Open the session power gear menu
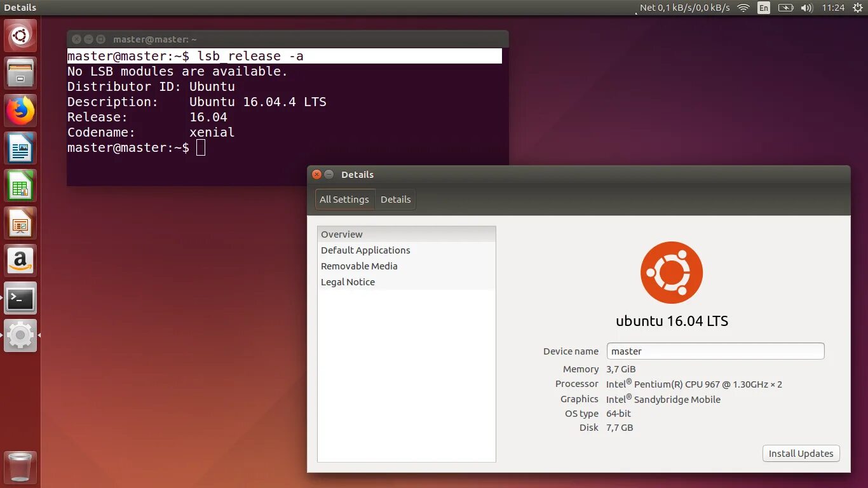Image resolution: width=868 pixels, height=488 pixels. click(x=857, y=8)
